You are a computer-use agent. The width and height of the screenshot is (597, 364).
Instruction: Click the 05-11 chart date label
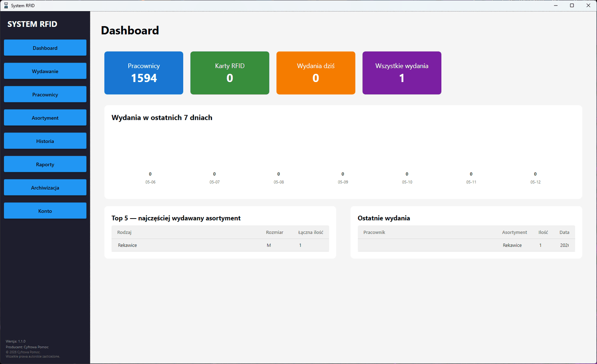point(471,182)
